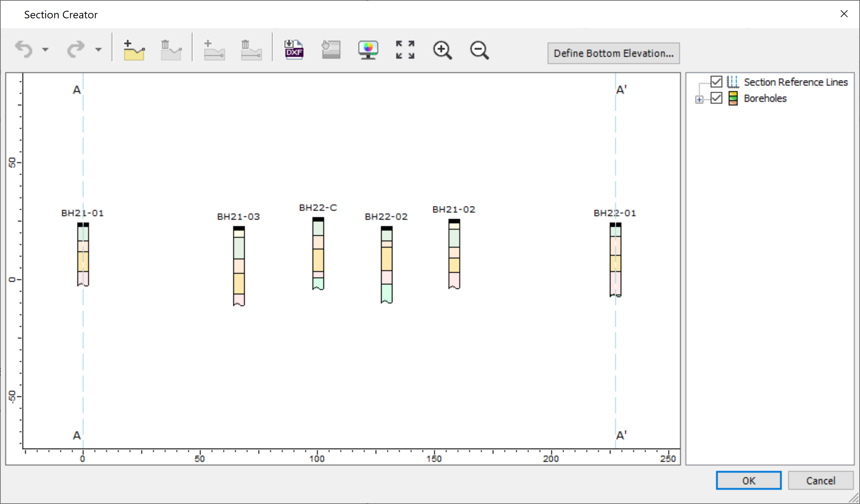The width and height of the screenshot is (860, 504).
Task: Click the Zoom Extents icon
Action: [405, 50]
